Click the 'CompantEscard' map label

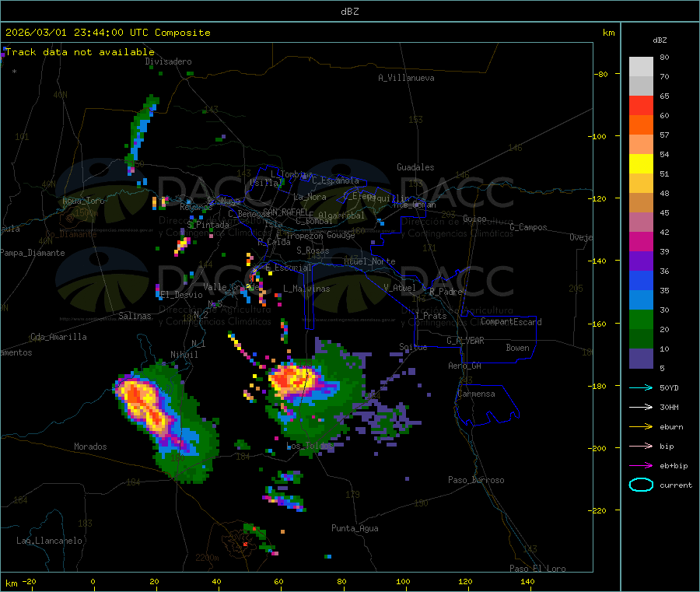coord(511,322)
